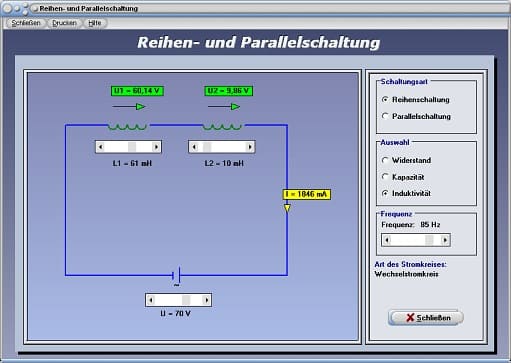Screen dimensions: 511x363
Task: Choose the Kapazität option
Action: click(x=403, y=177)
